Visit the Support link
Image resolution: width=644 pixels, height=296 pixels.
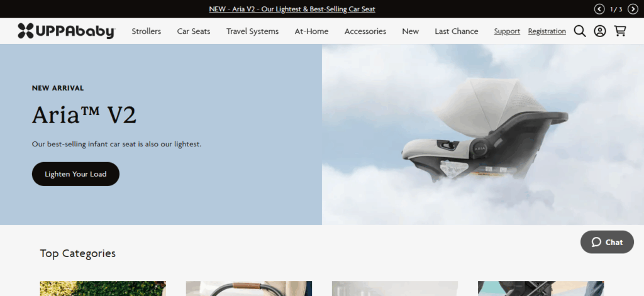pos(507,31)
